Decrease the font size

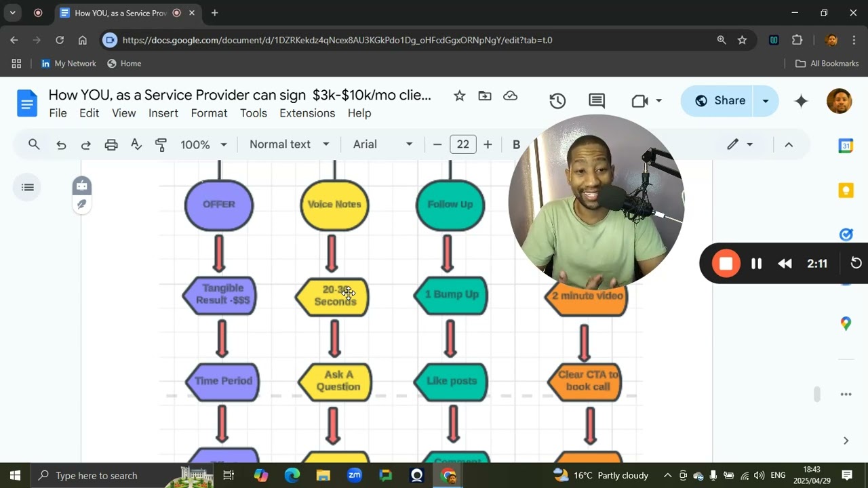tap(437, 144)
